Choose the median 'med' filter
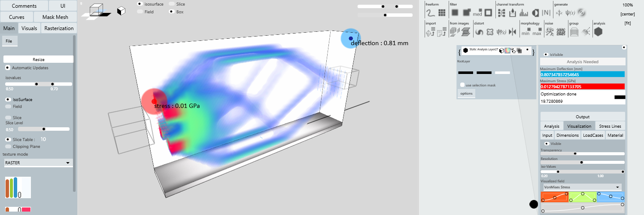Viewport: 644px width, 215px height. tap(477, 13)
